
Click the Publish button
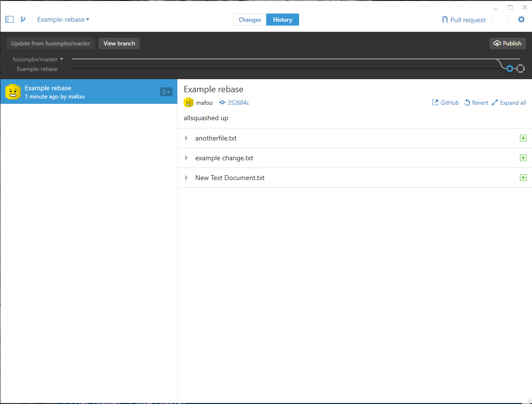(x=507, y=43)
